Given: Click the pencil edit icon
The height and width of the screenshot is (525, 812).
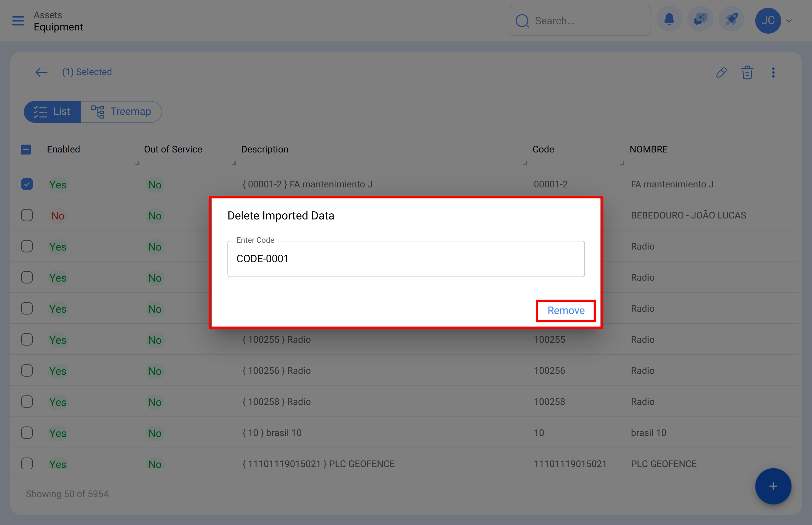Looking at the screenshot, I should [721, 72].
